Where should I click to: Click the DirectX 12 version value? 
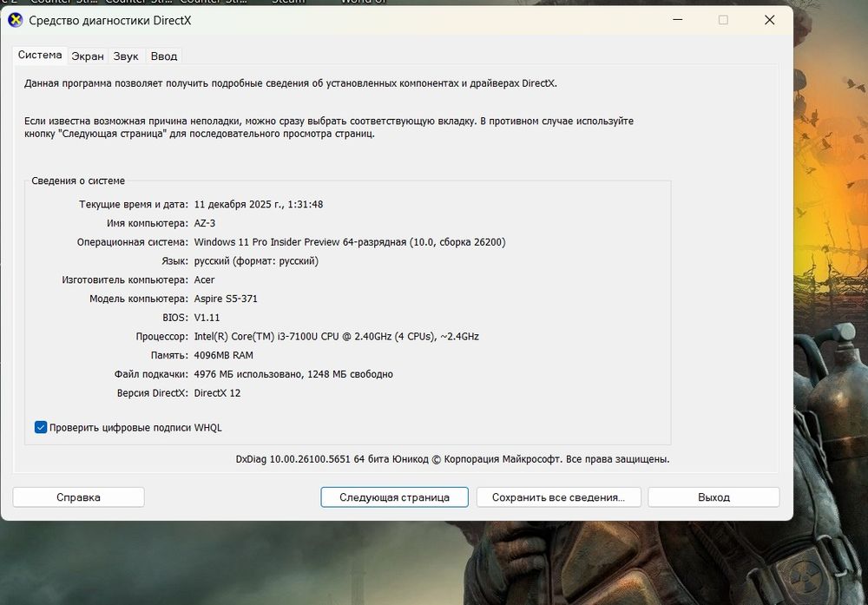(x=217, y=393)
